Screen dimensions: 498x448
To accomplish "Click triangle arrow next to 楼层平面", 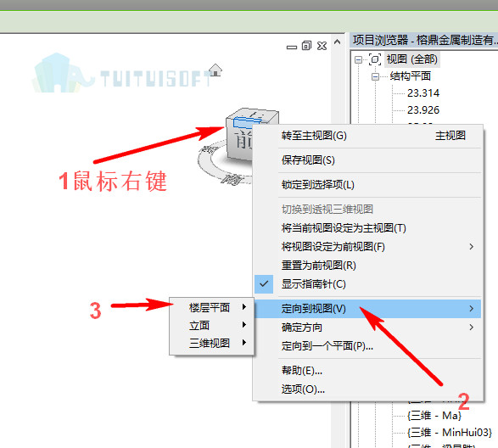I will click(x=244, y=307).
